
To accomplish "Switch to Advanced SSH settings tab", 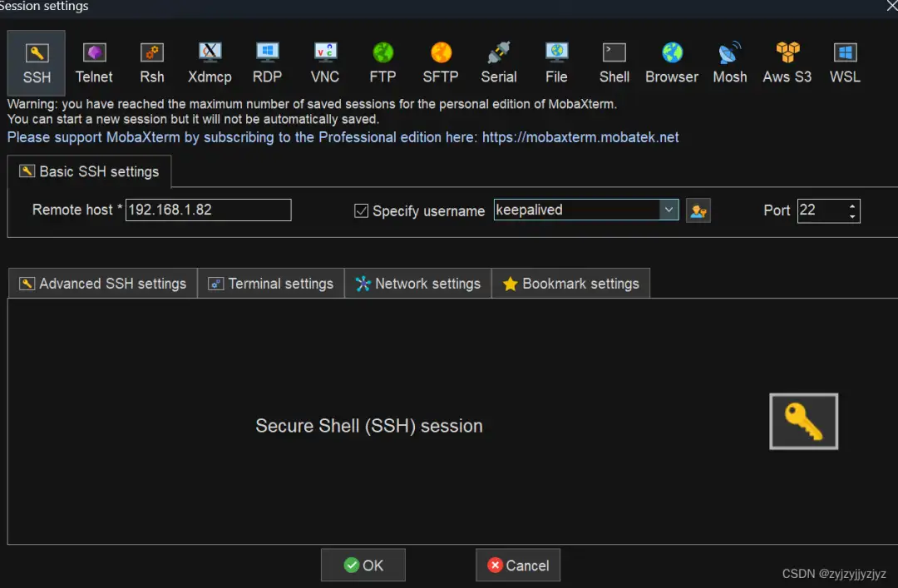I will [103, 284].
